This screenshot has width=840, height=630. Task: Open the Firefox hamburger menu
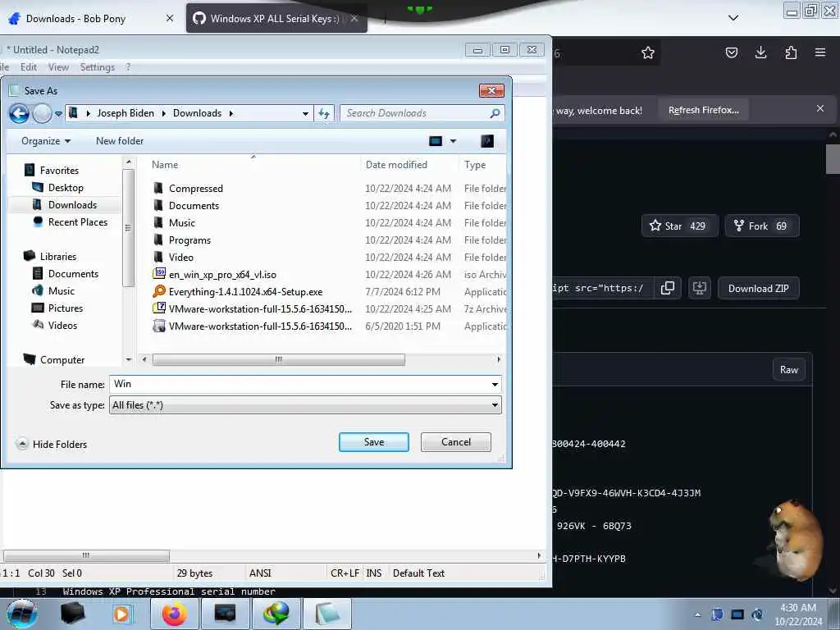click(820, 52)
